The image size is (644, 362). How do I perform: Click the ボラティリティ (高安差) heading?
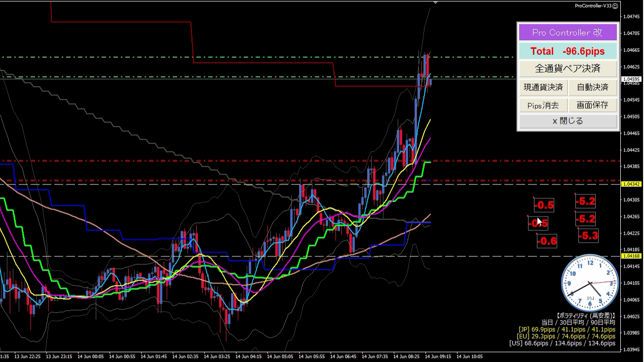tap(586, 315)
